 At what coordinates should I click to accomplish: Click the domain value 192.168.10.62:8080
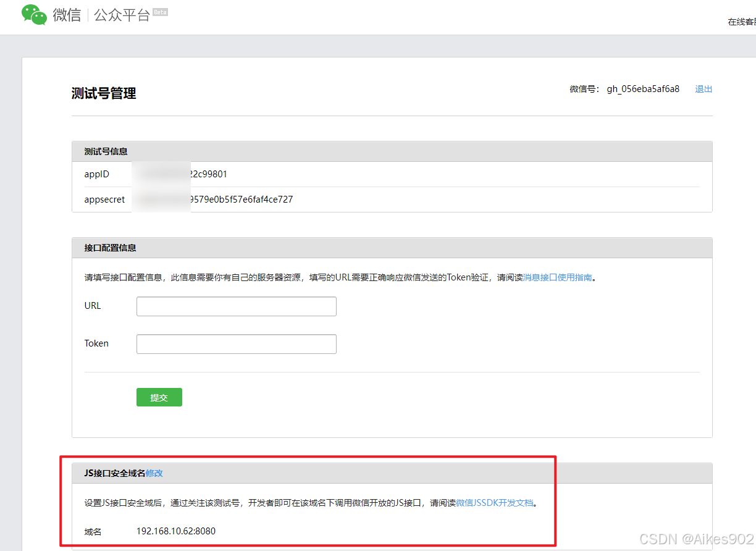pyautogui.click(x=176, y=531)
